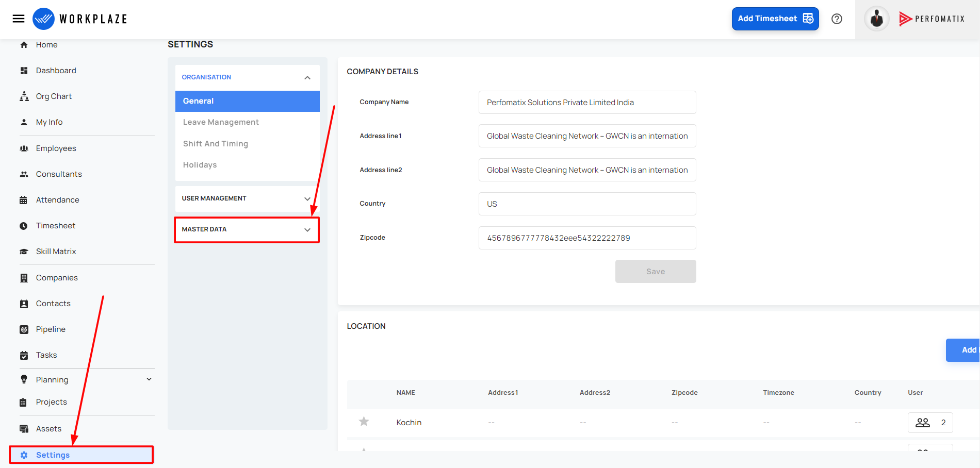Open Leave Management settings
Viewport: 980px width, 468px height.
pos(221,122)
